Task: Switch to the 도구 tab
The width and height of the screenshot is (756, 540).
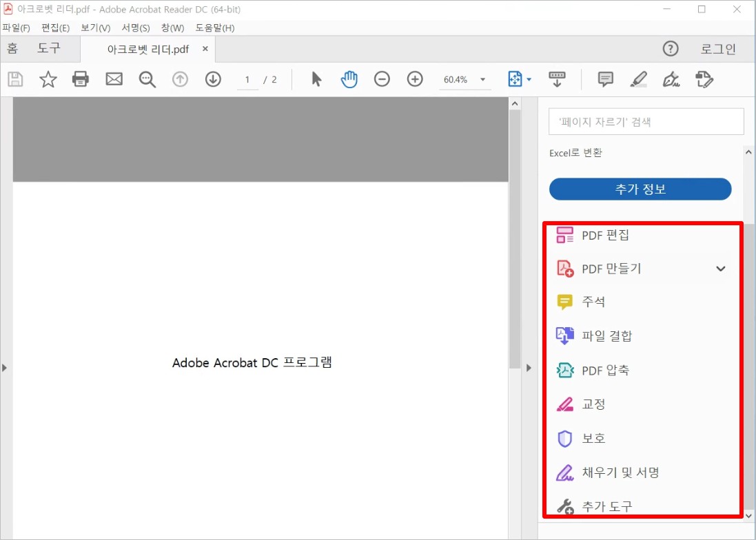Action: click(x=49, y=48)
